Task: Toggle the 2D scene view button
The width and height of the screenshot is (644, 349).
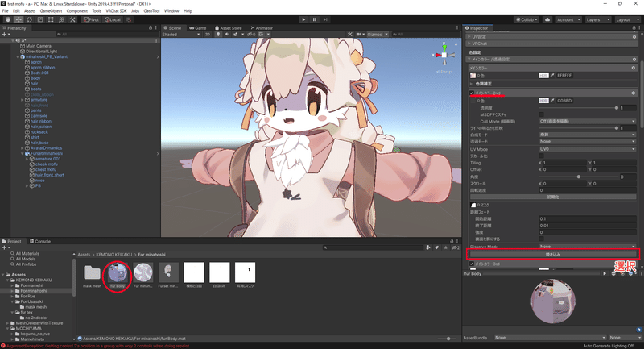Action: (x=208, y=35)
